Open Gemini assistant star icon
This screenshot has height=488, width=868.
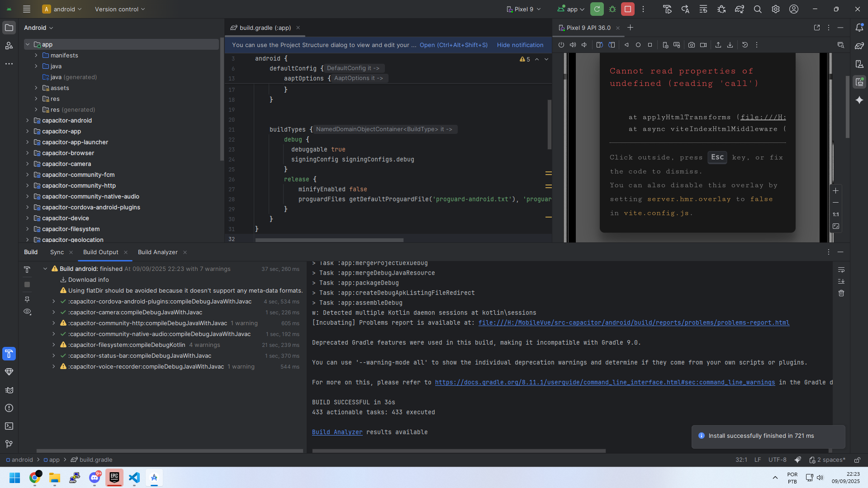point(859,100)
